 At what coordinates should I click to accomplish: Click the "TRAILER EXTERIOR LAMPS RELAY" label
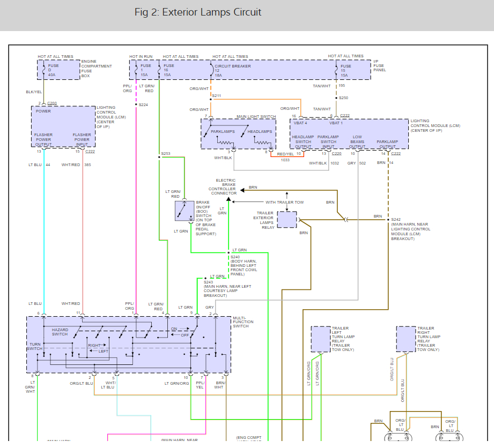point(263,220)
